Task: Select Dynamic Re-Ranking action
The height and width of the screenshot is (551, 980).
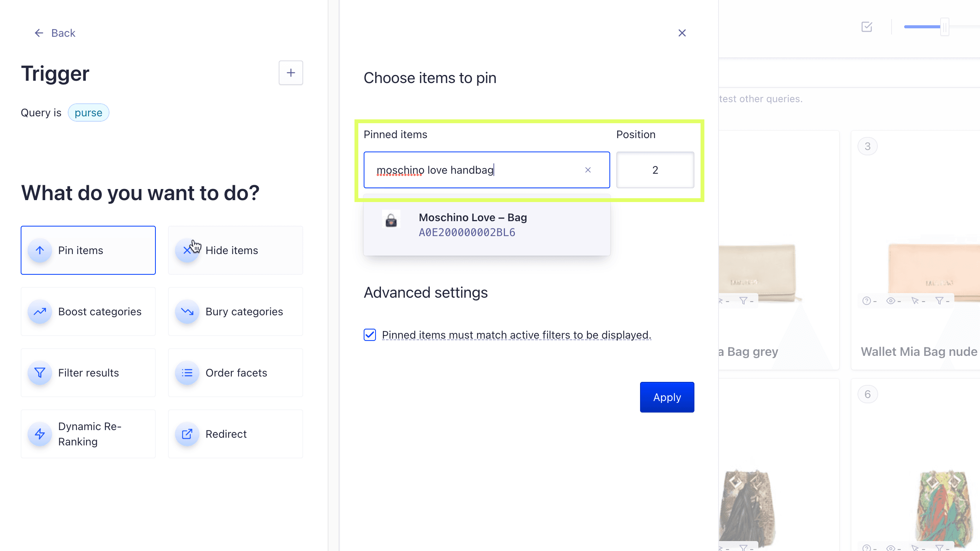Action: click(x=88, y=434)
